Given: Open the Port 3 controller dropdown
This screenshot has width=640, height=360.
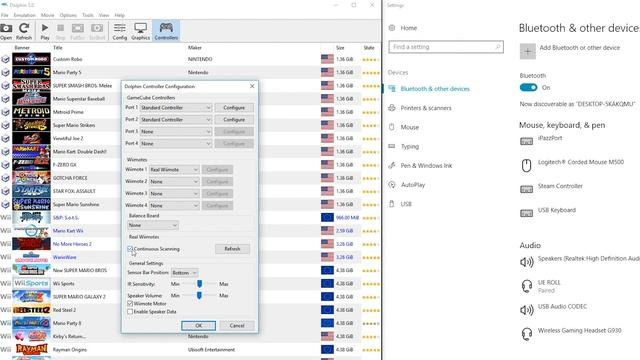Looking at the screenshot, I should (176, 131).
